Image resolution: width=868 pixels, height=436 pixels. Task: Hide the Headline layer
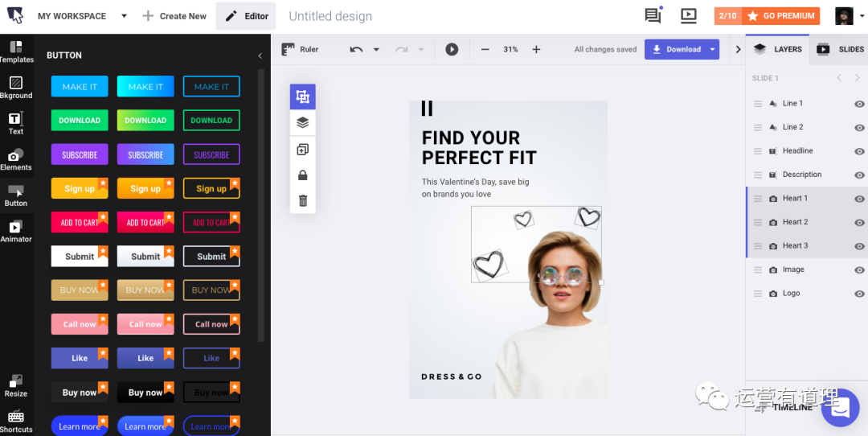(859, 151)
